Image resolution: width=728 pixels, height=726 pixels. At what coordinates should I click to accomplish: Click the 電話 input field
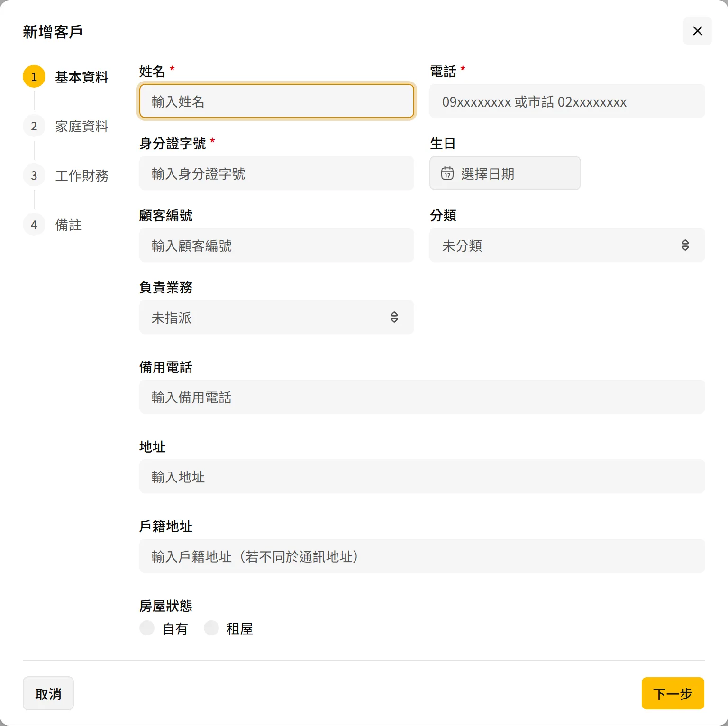point(567,101)
